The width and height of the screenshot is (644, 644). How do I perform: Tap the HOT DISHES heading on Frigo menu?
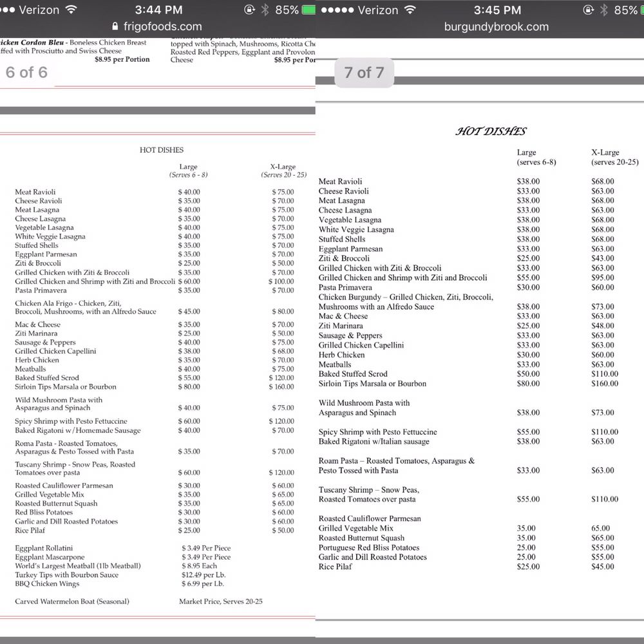tap(162, 149)
